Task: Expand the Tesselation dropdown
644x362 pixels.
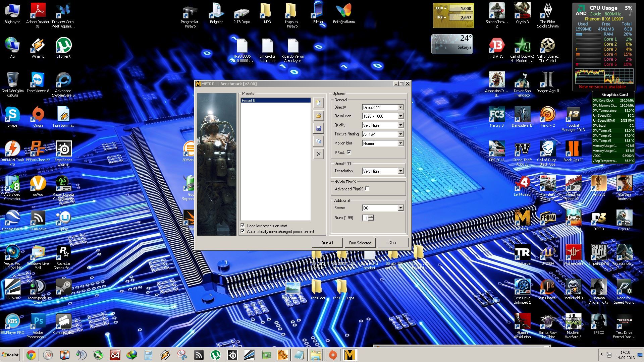Action: pos(400,171)
